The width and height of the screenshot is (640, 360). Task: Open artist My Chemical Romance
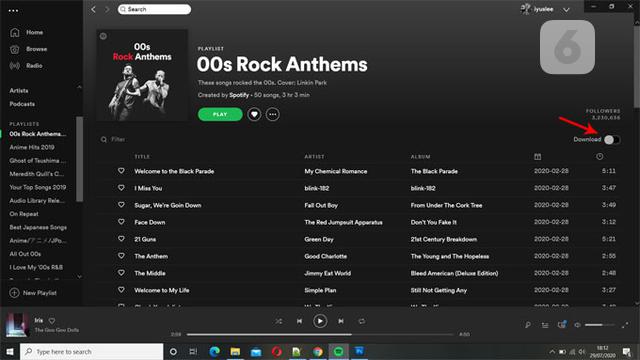pyautogui.click(x=336, y=171)
